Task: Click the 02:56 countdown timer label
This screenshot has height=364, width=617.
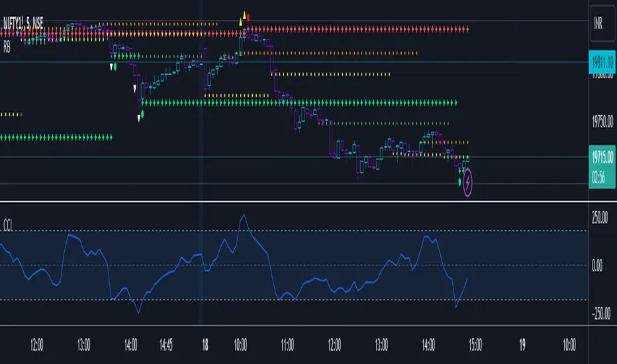Action: click(598, 178)
